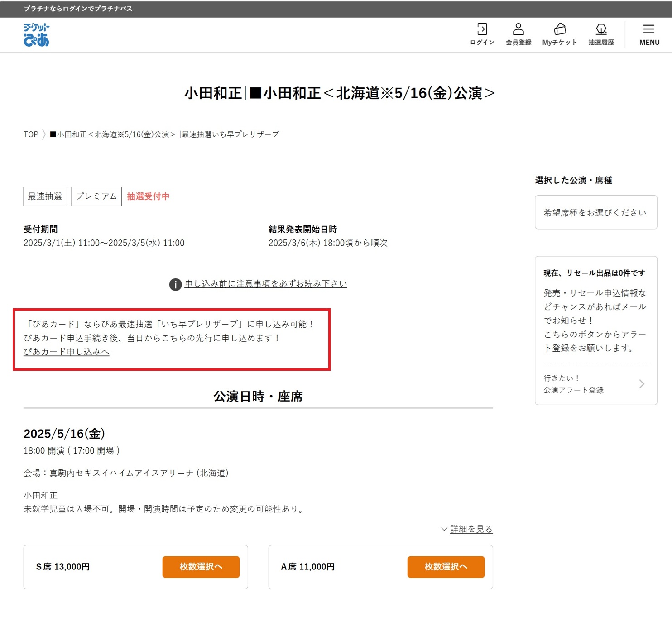Click 現在、リセール出品は0件です heading
This screenshot has height=622, width=672.
click(594, 273)
